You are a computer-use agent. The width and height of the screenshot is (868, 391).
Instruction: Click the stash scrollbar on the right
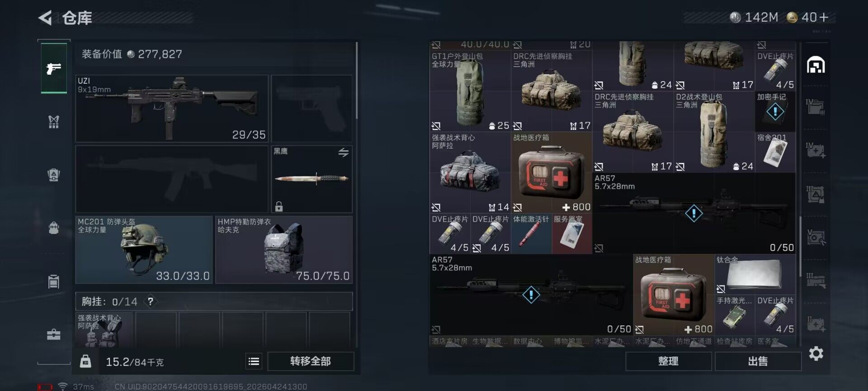coord(801,244)
